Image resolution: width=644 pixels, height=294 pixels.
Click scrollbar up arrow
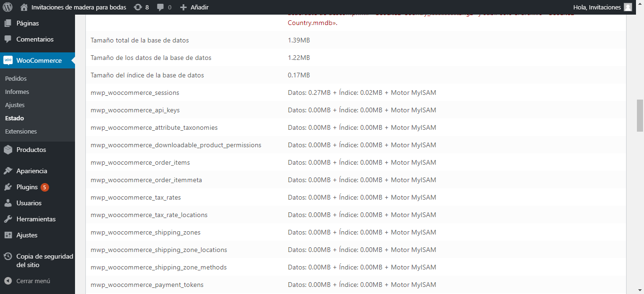point(640,4)
